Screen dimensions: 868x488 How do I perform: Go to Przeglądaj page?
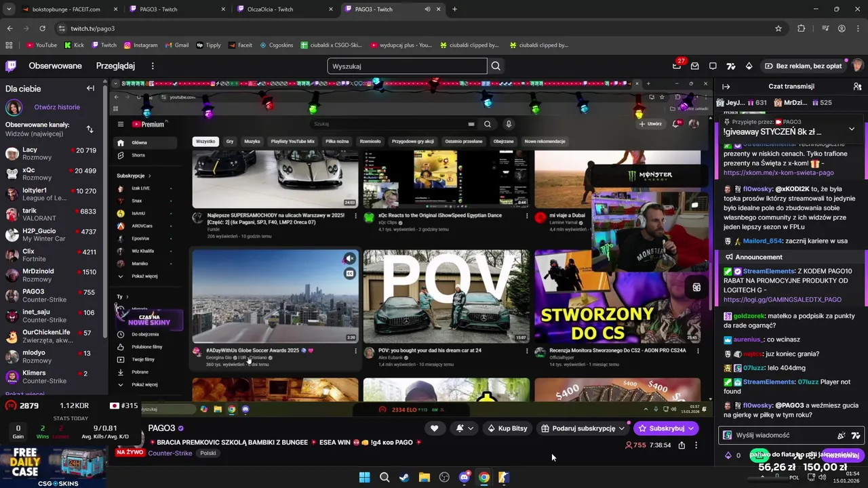coord(115,66)
